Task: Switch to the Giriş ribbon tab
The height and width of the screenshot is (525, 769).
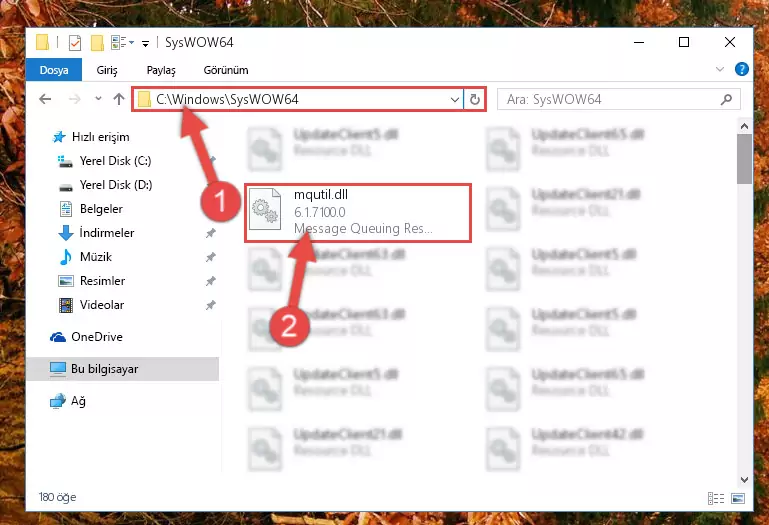Action: (x=107, y=70)
